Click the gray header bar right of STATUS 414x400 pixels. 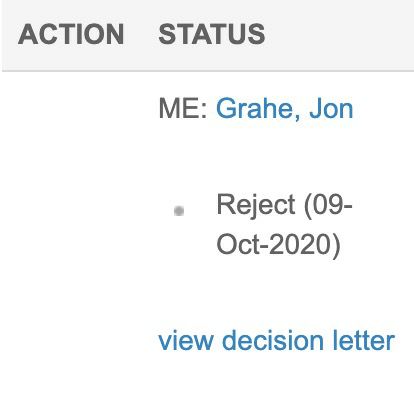coord(340,34)
